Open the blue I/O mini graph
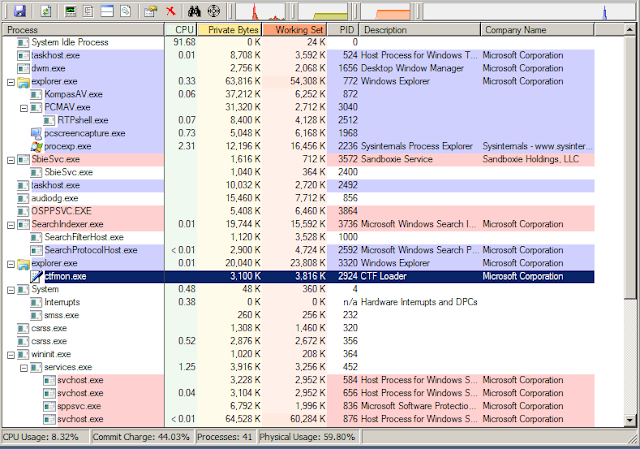The width and height of the screenshot is (640, 449). point(529,11)
